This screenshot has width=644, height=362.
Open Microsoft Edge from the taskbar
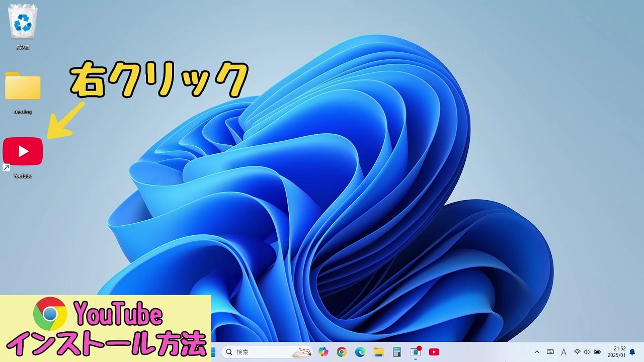click(x=360, y=352)
